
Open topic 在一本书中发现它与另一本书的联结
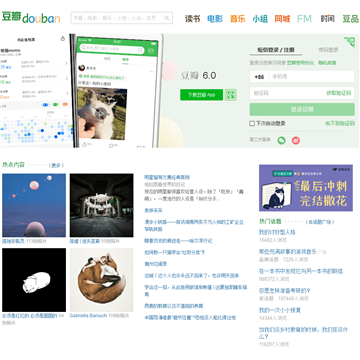point(301,271)
